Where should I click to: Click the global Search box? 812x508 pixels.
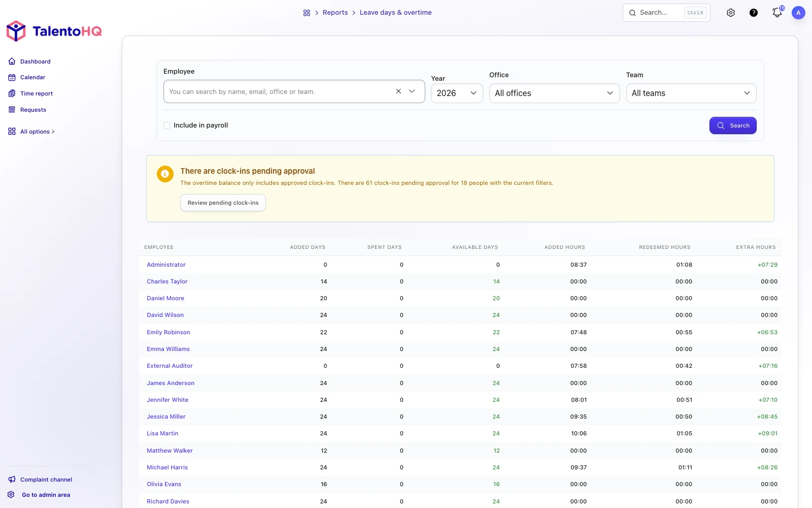click(666, 13)
